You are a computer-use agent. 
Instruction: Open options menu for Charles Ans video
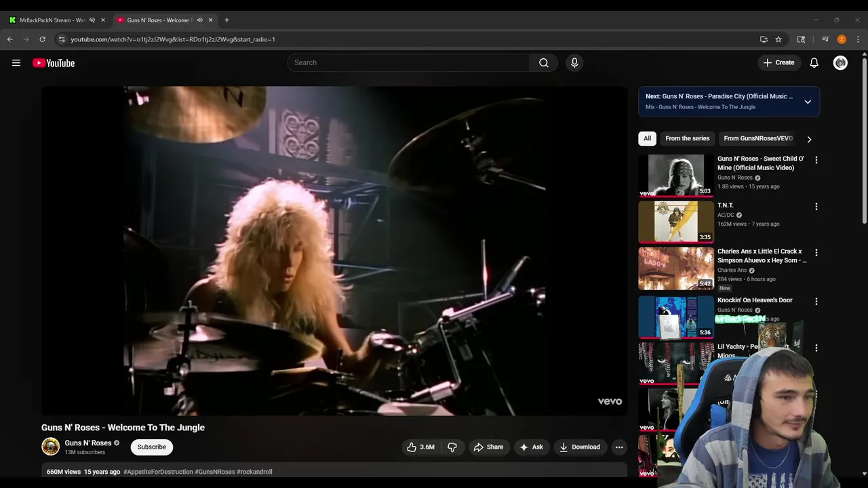tap(816, 253)
